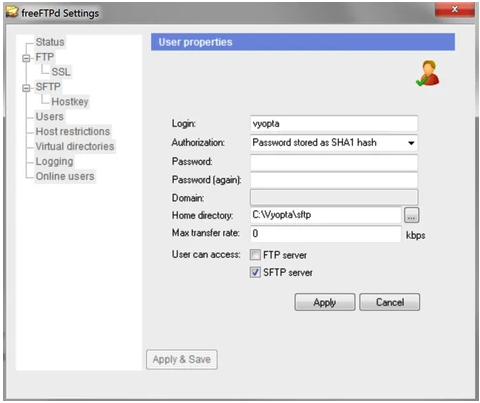Screen dimensions: 480x403
Task: Click into the Login text field
Action: click(334, 124)
